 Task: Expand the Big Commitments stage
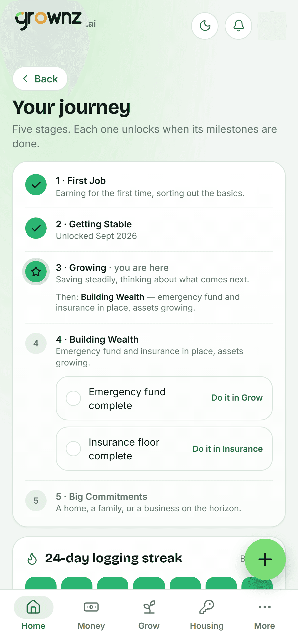(x=149, y=502)
